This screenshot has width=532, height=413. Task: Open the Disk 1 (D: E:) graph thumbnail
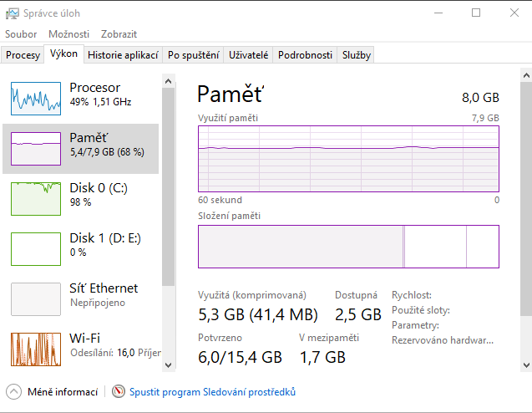pyautogui.click(x=36, y=248)
